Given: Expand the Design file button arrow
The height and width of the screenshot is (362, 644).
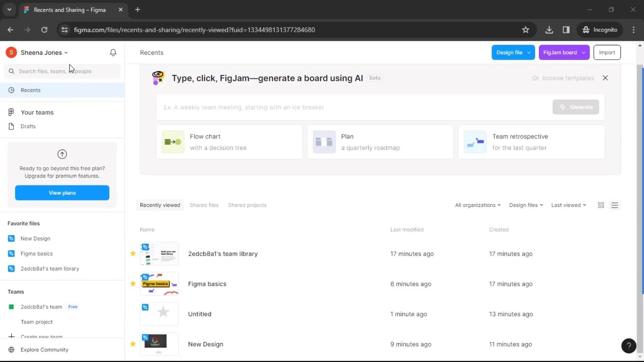Looking at the screenshot, I should click(529, 53).
